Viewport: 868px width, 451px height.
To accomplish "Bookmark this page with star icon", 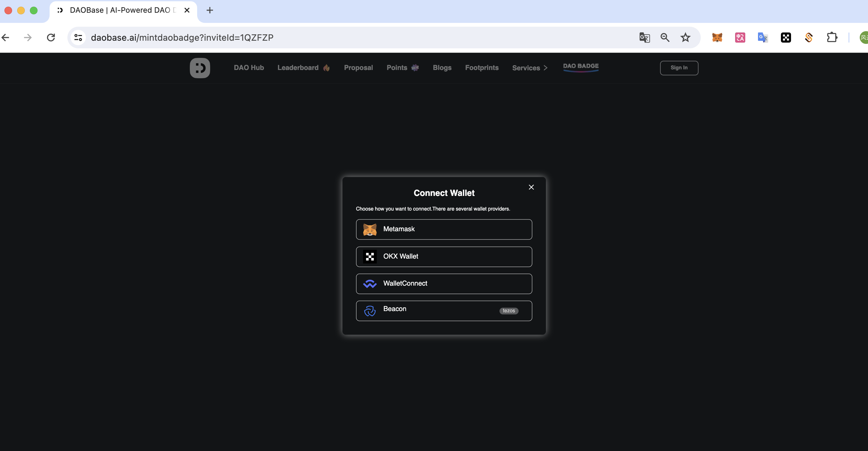I will point(685,38).
